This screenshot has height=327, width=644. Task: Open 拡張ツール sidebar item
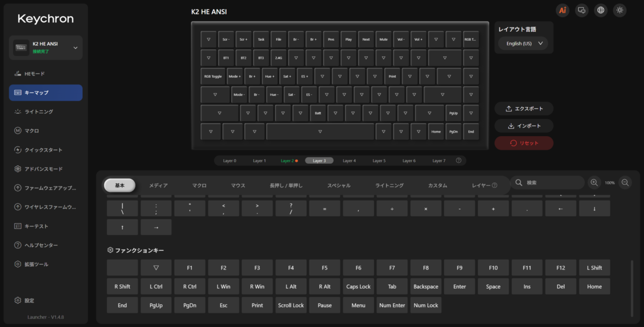[46, 265]
